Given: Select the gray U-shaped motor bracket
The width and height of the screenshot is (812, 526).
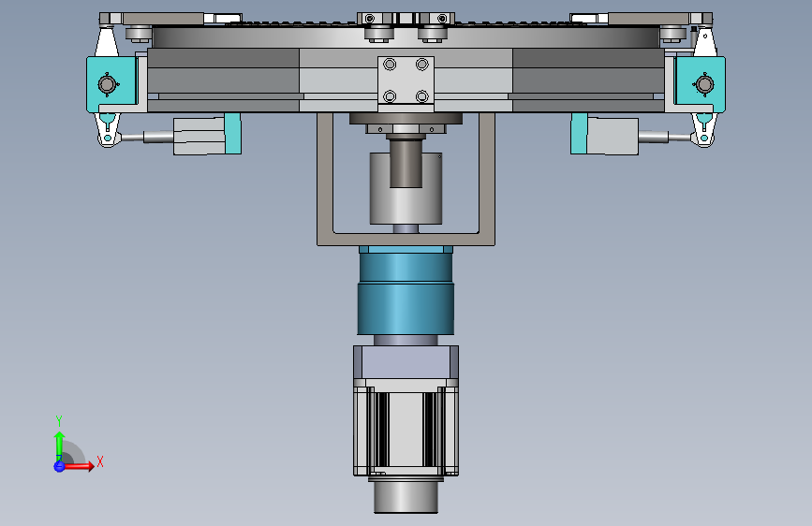Looking at the screenshot, I should click(406, 240).
